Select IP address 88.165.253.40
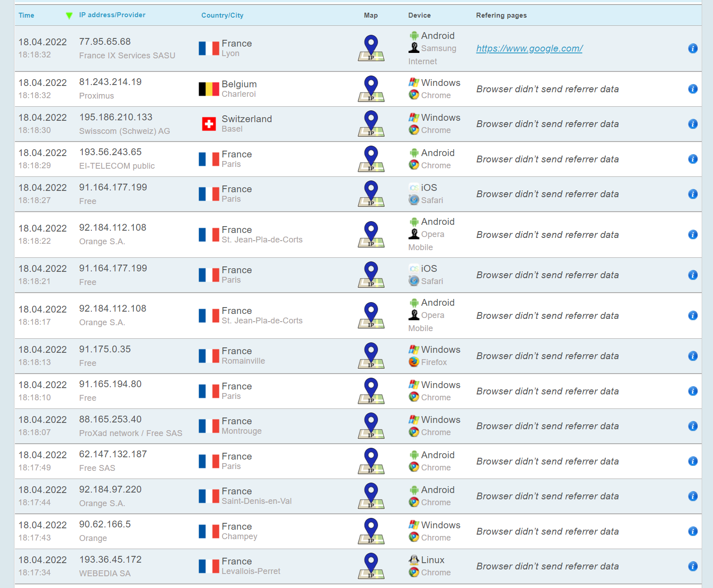Image resolution: width=713 pixels, height=588 pixels. [110, 419]
